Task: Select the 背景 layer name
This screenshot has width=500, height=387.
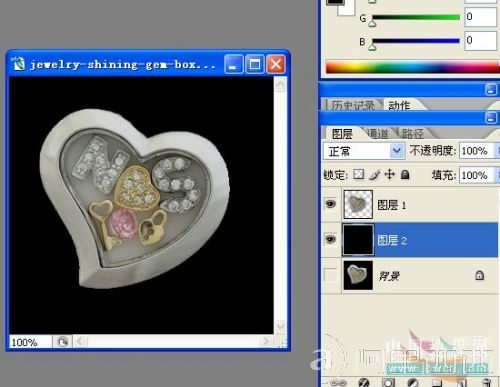Action: (389, 276)
